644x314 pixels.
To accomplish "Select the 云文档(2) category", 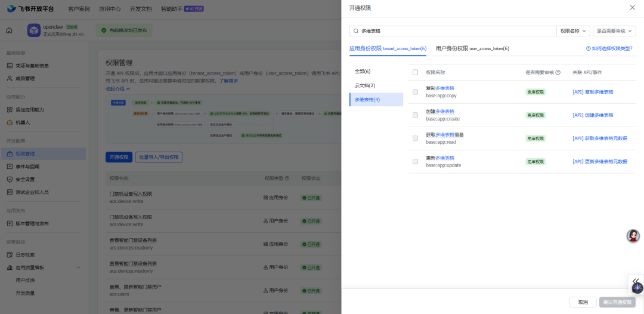I will pos(365,85).
